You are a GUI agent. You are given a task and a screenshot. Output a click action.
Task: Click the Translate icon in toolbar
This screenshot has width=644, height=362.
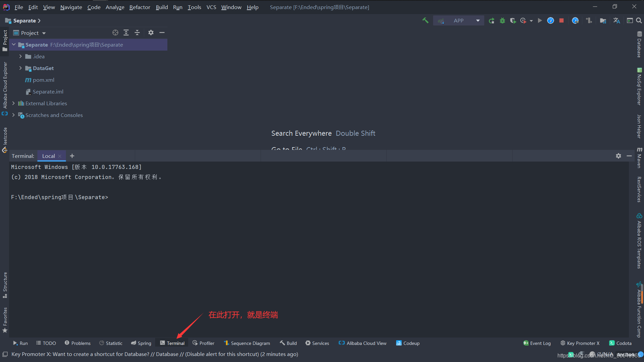coord(616,21)
